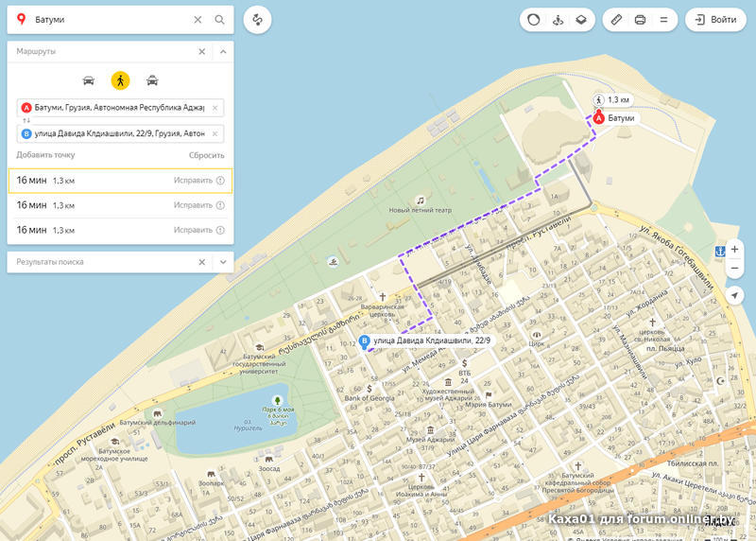Viewport: 756px width, 541px height.
Task: Click the beach swimmer icon on map
Action: pyautogui.click(x=333, y=262)
